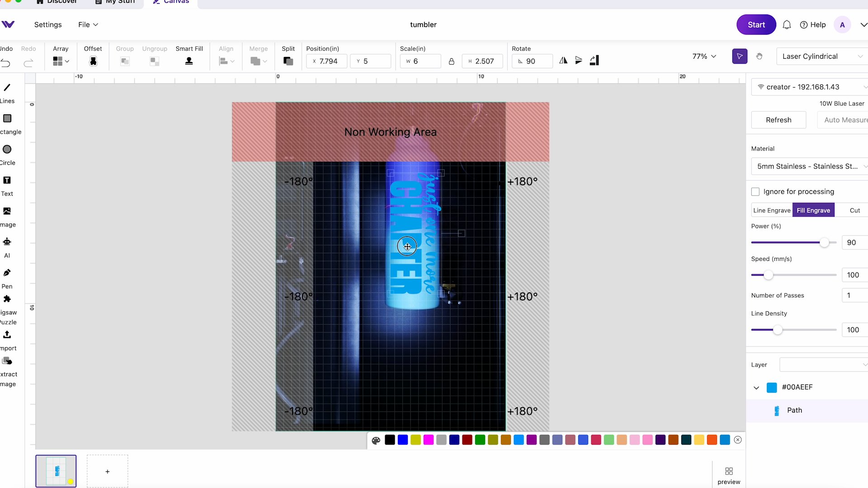The height and width of the screenshot is (488, 868).
Task: Select the Circle tool in sidebar
Action: pos(7,149)
